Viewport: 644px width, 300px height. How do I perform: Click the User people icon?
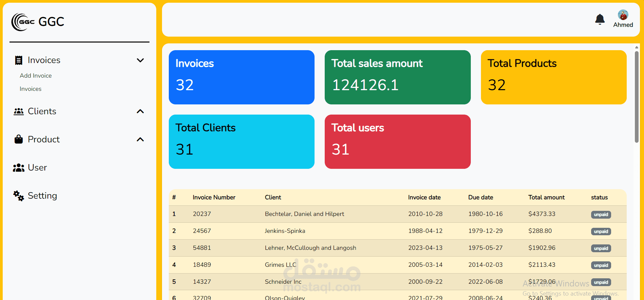coord(19,168)
